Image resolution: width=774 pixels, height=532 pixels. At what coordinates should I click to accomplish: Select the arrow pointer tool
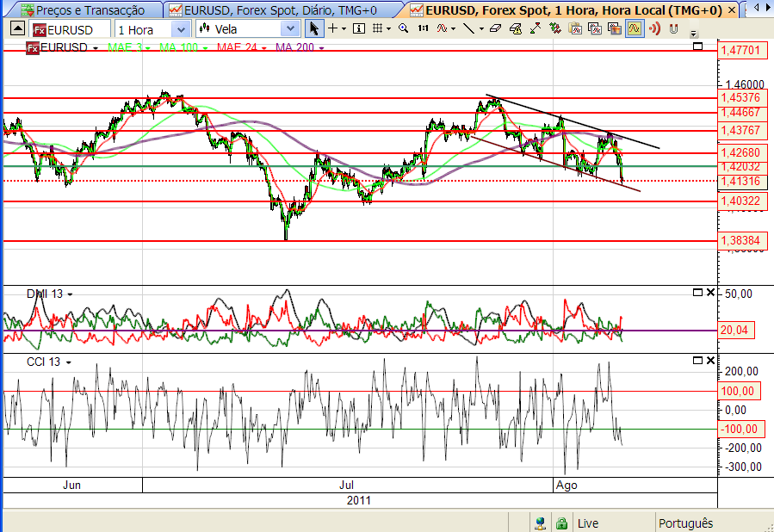(314, 29)
